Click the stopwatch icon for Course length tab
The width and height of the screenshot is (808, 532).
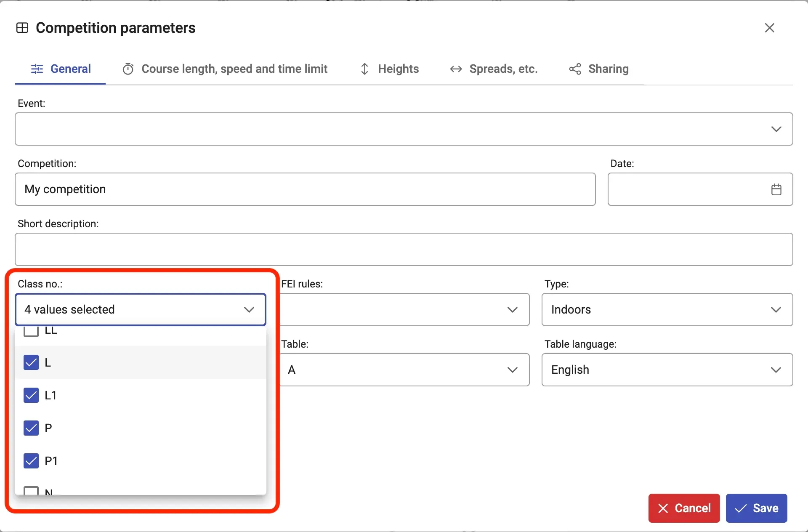coord(128,69)
